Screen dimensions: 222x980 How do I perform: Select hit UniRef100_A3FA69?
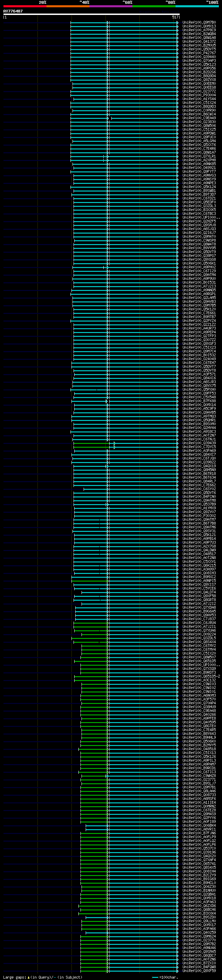point(199,451)
